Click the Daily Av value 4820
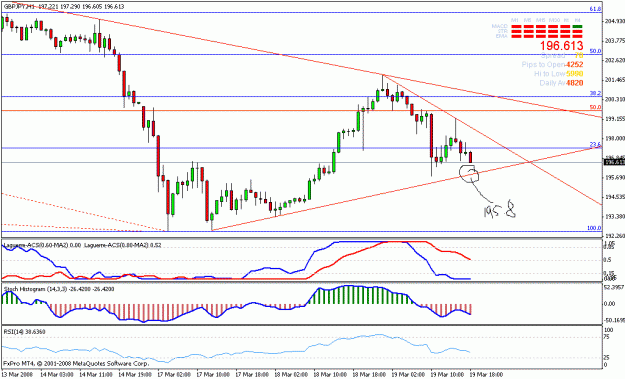Viewport: 625px width, 379px height. coord(574,83)
